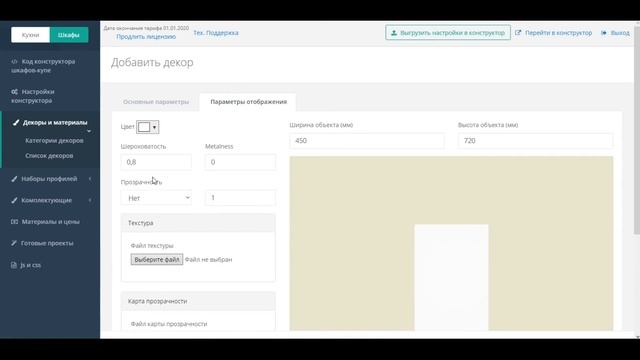Click the decor preview image area
Image resolution: width=640 pixels, height=360 pixels.
pos(451,243)
